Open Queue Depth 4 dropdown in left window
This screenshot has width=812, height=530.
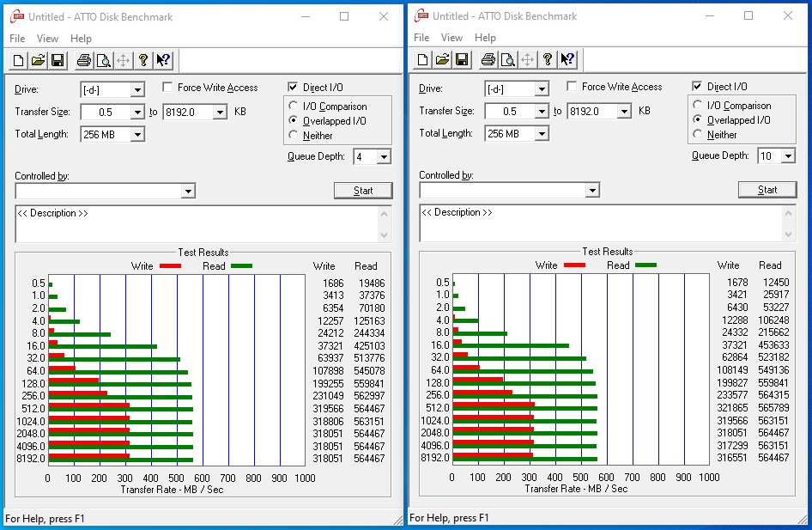click(383, 156)
